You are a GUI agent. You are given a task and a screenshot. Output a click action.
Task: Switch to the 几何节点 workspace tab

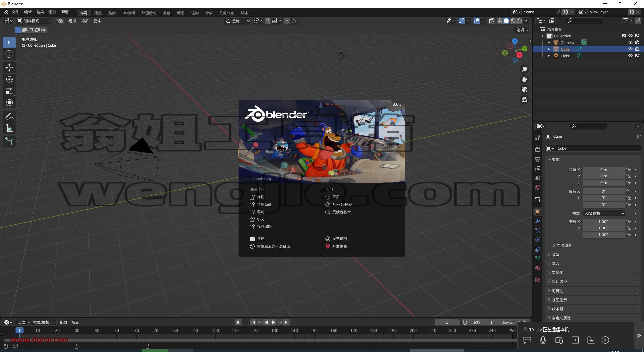point(227,13)
